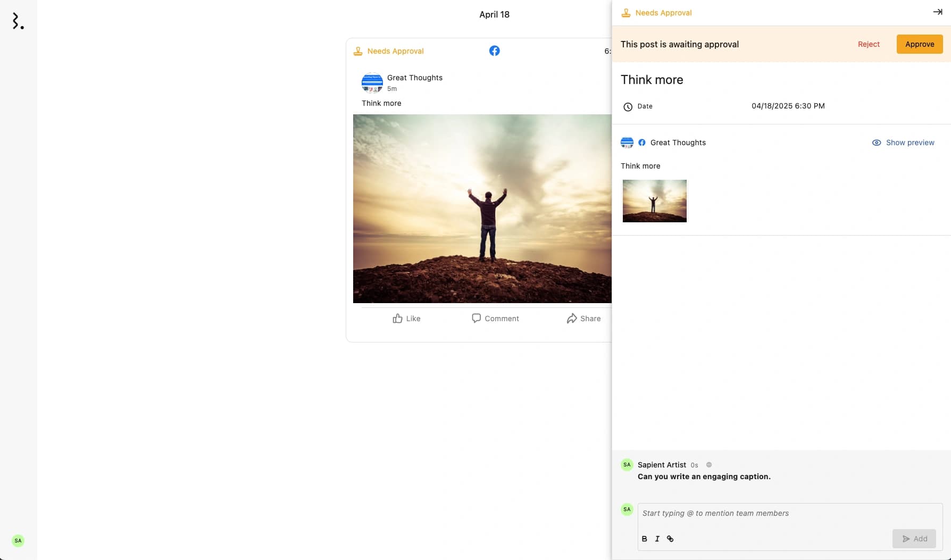Viewport: 951px width, 560px height.
Task: Click the Facebook icon above the post preview
Action: point(494,51)
